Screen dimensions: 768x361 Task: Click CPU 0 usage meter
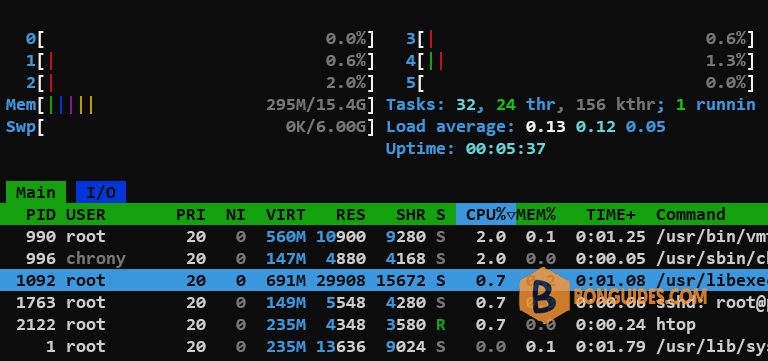click(200, 38)
